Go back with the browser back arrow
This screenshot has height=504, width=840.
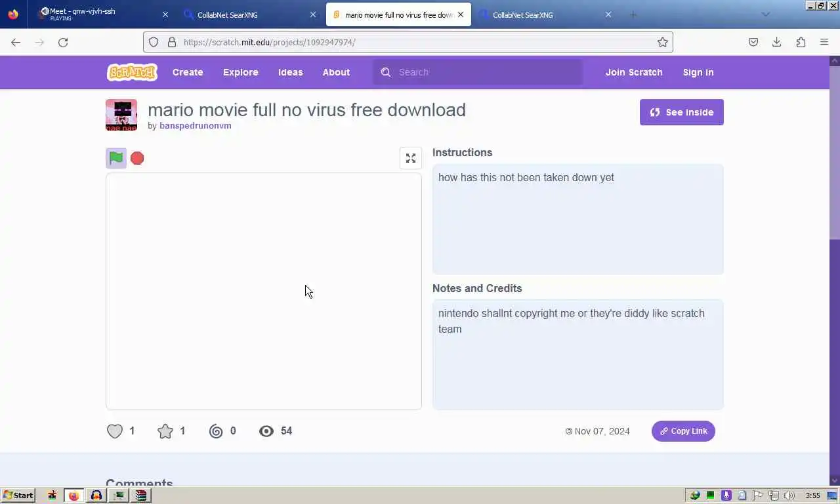16,42
